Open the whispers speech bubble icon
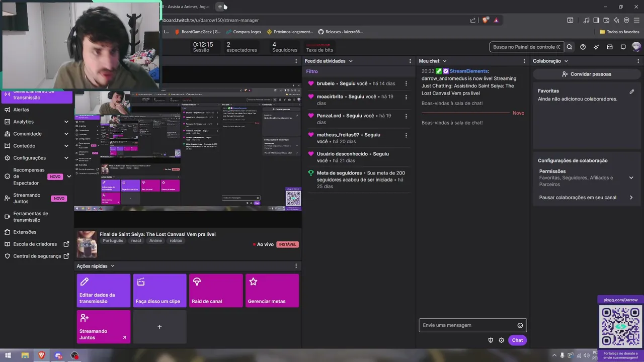This screenshot has height=362, width=644. pos(623,47)
